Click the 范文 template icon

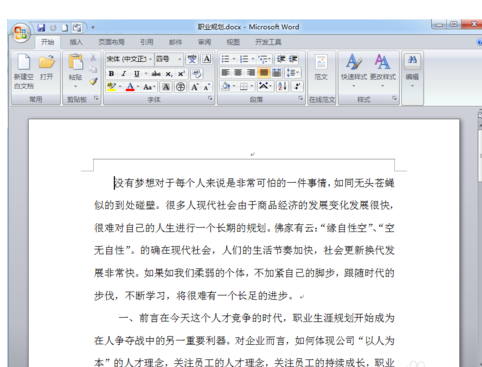coord(321,68)
